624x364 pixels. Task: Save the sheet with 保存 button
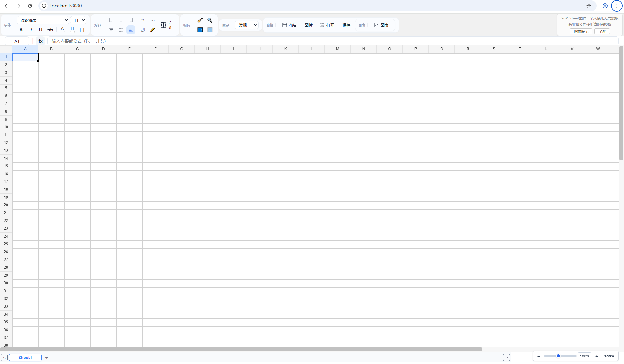click(346, 25)
